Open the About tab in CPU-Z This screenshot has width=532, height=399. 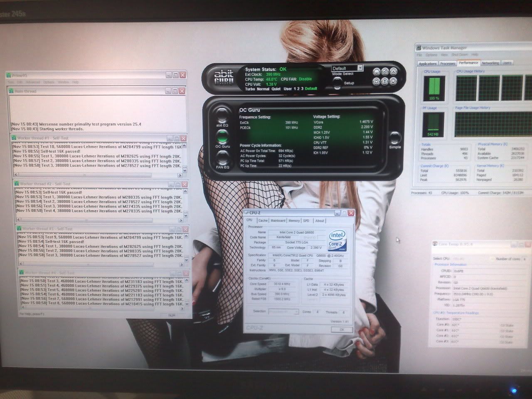[x=319, y=221]
